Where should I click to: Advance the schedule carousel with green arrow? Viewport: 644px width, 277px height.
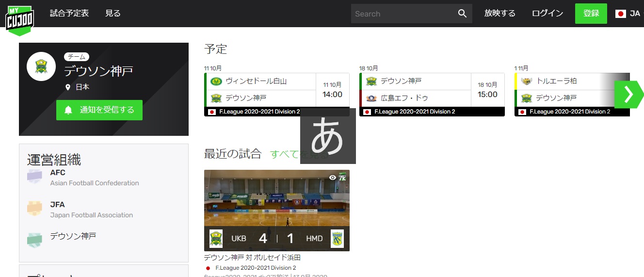tap(628, 95)
